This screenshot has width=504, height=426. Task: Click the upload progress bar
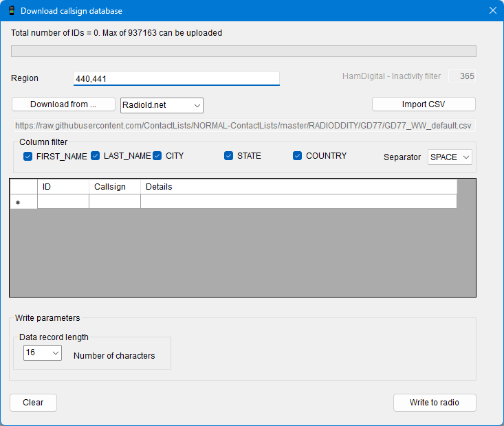[243, 52]
